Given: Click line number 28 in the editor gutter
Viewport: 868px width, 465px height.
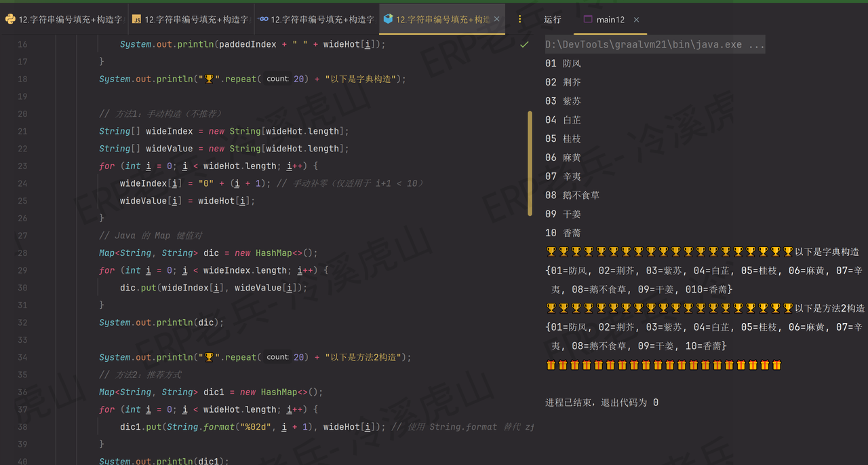Looking at the screenshot, I should click(x=22, y=253).
